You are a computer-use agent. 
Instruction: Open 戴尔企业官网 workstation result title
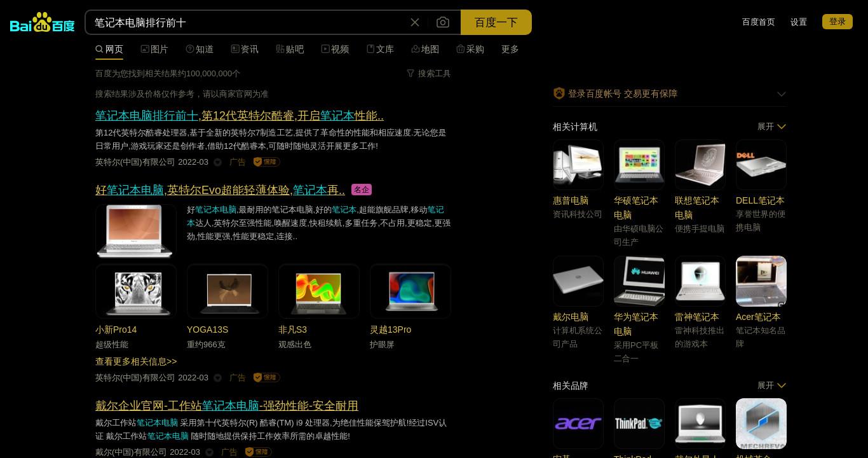click(x=227, y=405)
